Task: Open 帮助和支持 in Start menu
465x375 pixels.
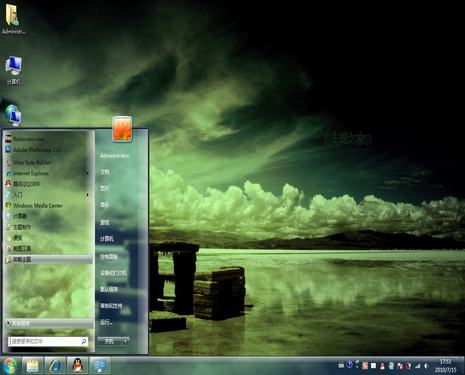Action: (111, 305)
